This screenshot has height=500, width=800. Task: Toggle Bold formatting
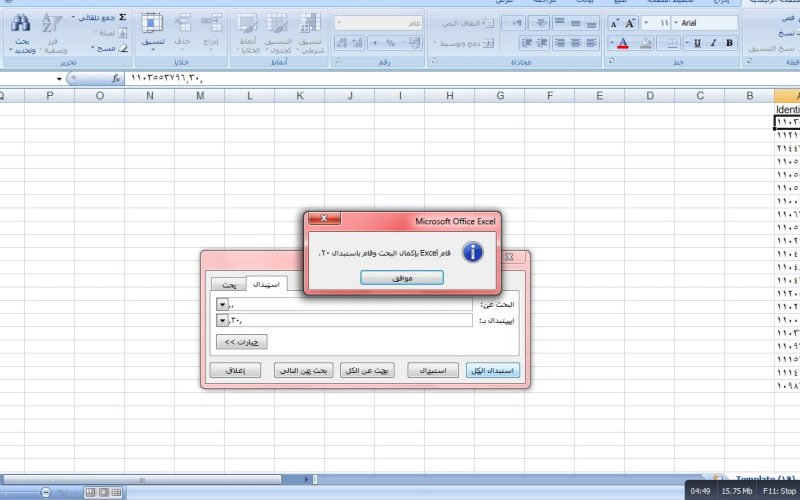click(x=730, y=43)
